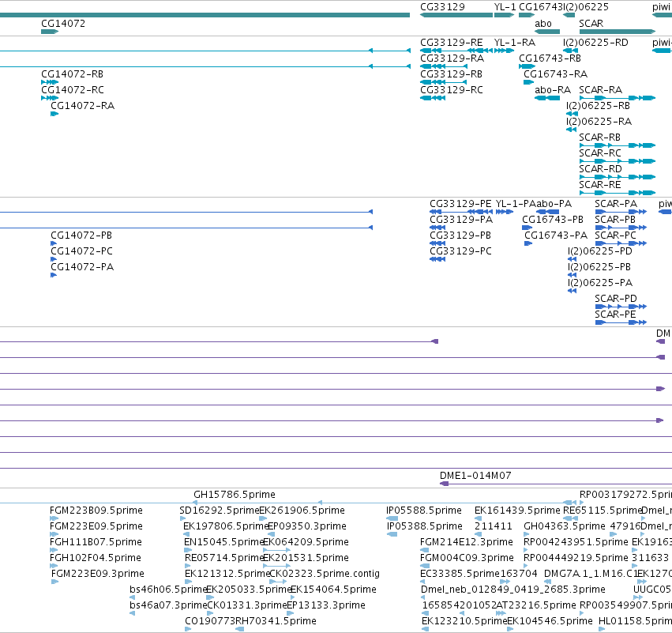Click transcript l(2)06225-RD
Image resolution: width=672 pixels, height=633 pixels.
click(x=595, y=43)
